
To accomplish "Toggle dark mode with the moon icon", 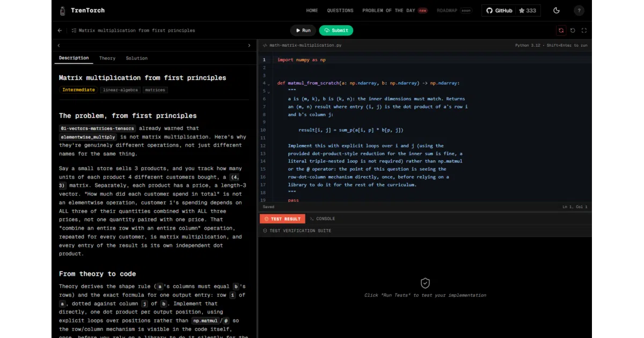I will click(557, 10).
